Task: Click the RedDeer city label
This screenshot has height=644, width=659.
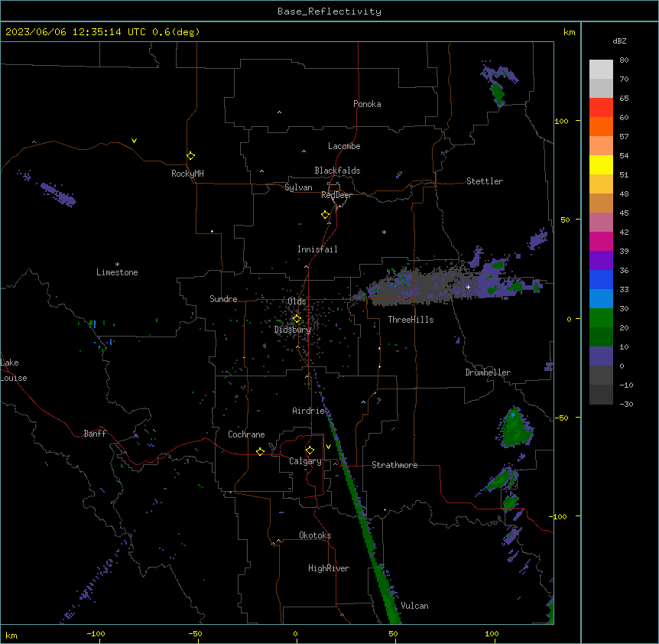Action: tap(336, 195)
